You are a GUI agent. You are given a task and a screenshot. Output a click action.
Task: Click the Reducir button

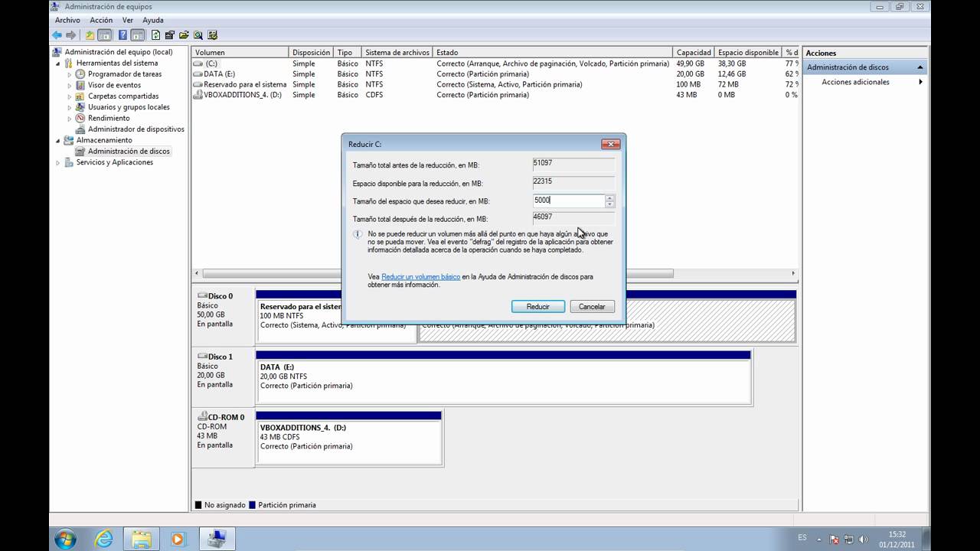pos(538,306)
